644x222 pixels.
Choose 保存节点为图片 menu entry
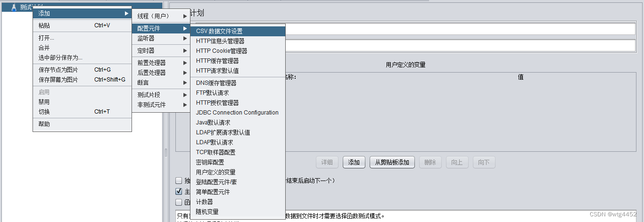click(x=82, y=70)
